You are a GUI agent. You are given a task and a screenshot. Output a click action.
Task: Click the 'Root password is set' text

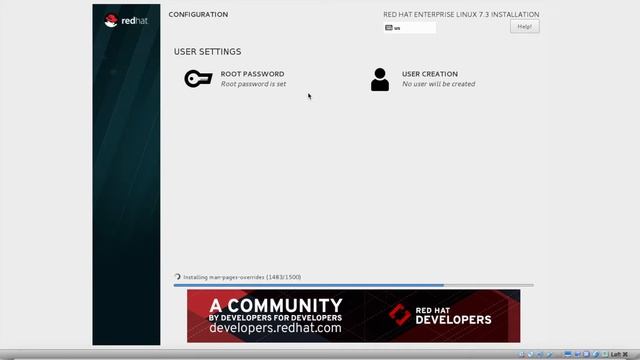(253, 84)
